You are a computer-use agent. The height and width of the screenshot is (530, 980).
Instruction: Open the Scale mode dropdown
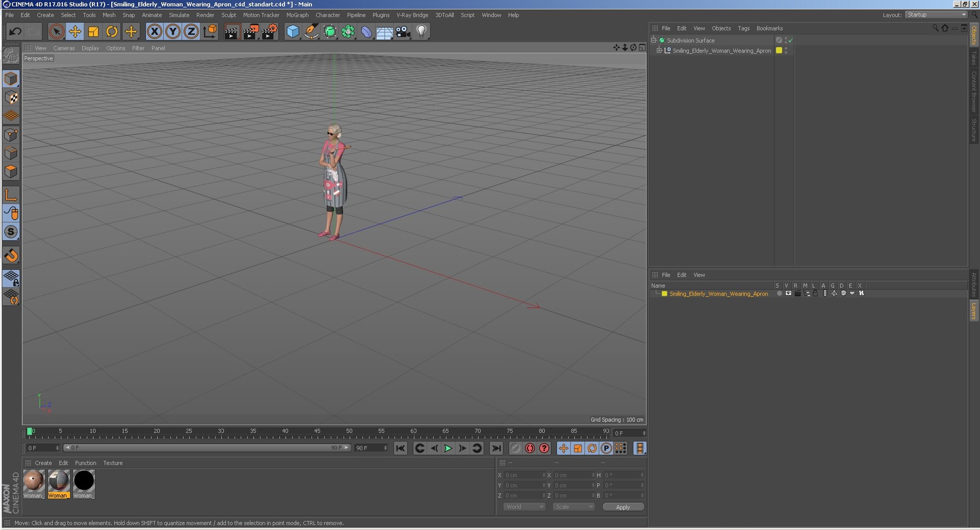point(574,507)
